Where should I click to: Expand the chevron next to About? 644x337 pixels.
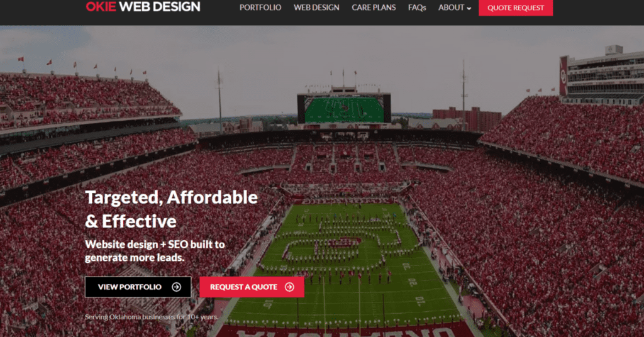(x=469, y=8)
